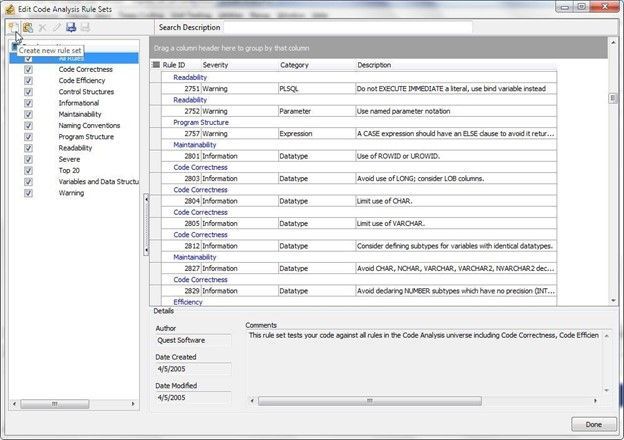Toggle the All Rules checkbox

[28, 58]
